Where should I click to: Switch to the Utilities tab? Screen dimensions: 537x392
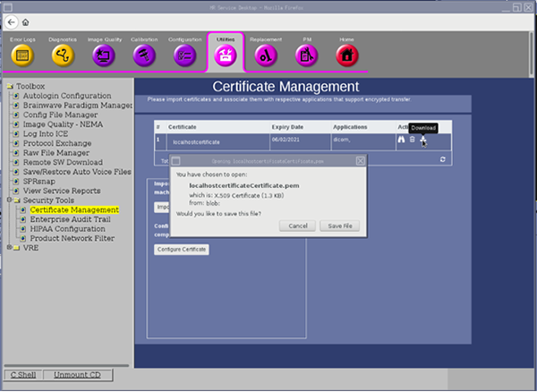point(226,55)
